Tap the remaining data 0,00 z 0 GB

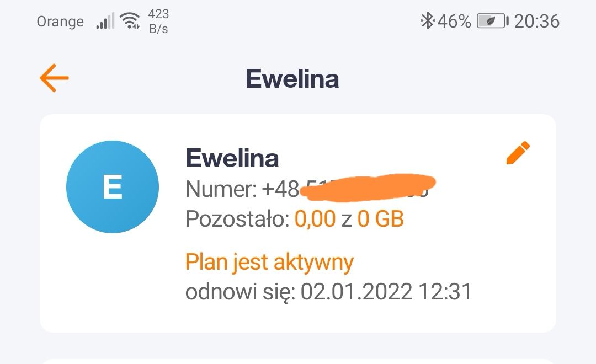pos(295,218)
